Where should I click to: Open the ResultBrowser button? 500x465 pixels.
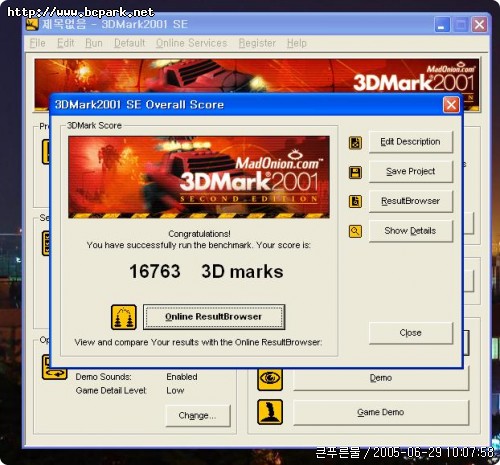pos(411,201)
